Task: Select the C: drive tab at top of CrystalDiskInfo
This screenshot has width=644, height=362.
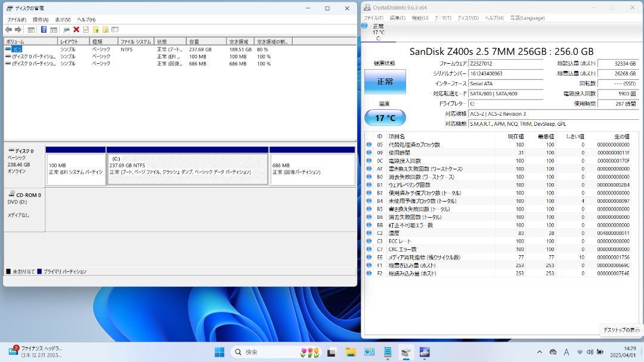Action: coord(378,32)
